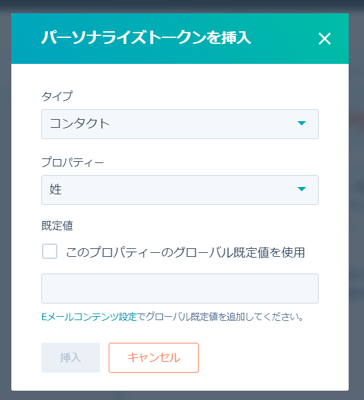Click the キャンセル button
Viewport: 364px width, 400px height.
point(154,358)
